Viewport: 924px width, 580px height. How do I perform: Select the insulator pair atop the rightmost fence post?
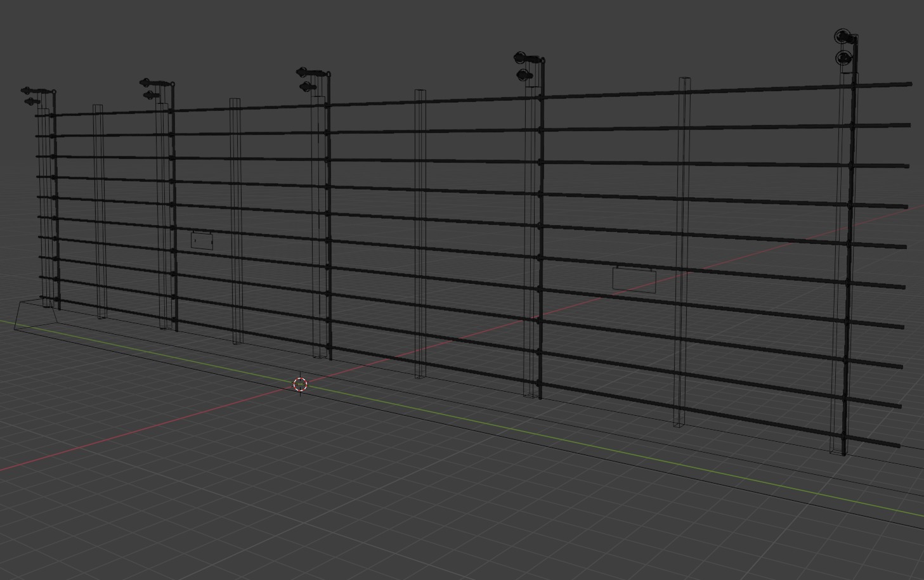[x=844, y=47]
